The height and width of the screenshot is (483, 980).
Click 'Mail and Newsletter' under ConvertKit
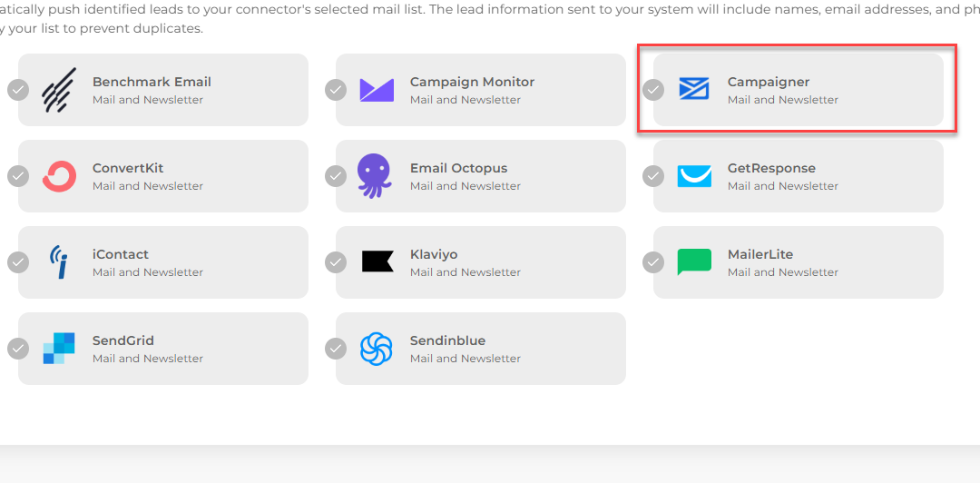point(148,186)
